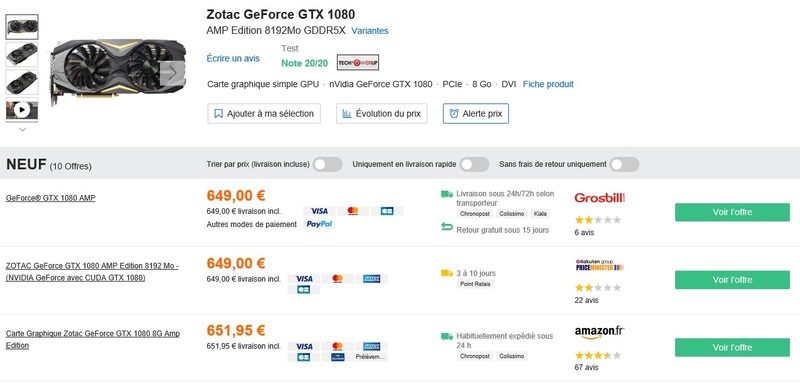Click Ajouter à ma sélection

(x=264, y=114)
